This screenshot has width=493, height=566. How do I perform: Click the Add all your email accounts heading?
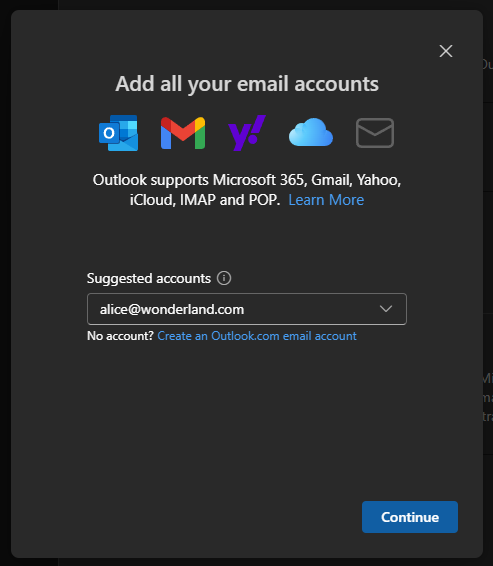[247, 84]
